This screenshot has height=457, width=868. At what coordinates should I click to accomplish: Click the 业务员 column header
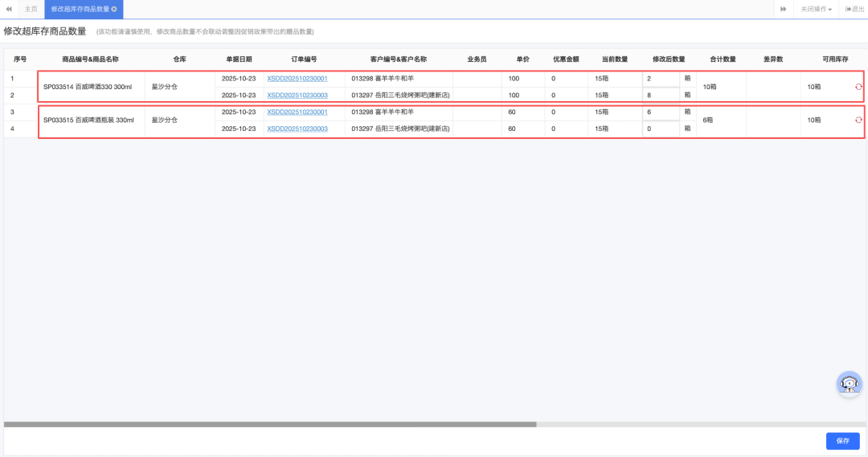point(477,59)
